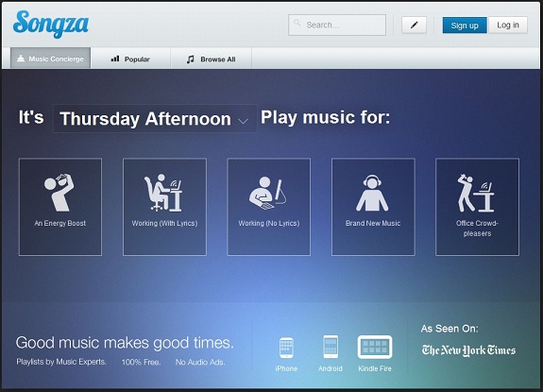Click the iPhone app icon
Screen dimensions: 543x392
(286, 348)
